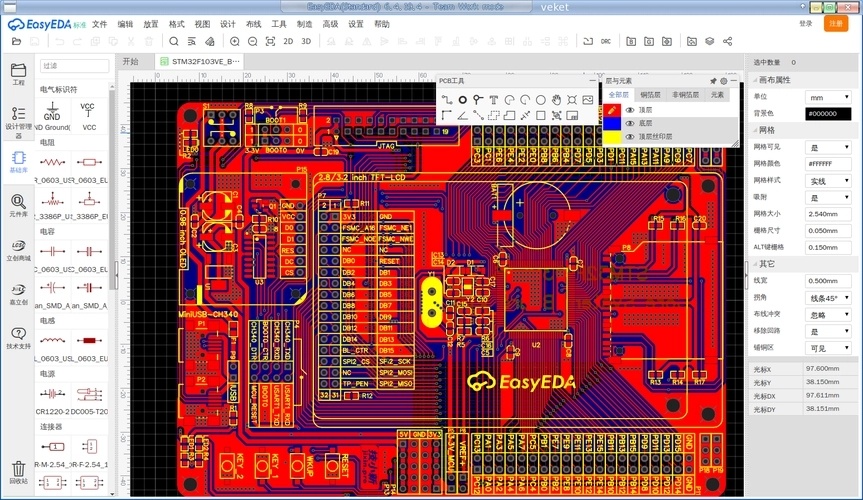Toggle visibility of 顶层 layer
The height and width of the screenshot is (500, 863).
[630, 110]
